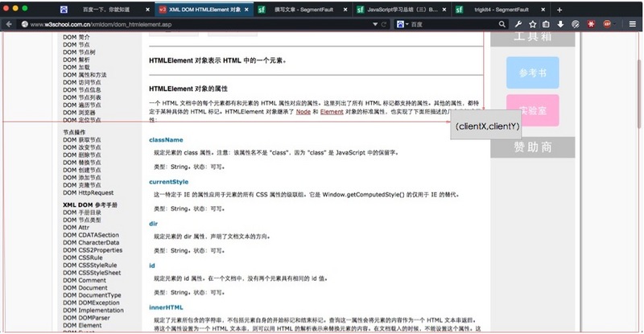Open sidebar link DOM 节点树
The height and width of the screenshot is (334, 644).
coord(79,52)
